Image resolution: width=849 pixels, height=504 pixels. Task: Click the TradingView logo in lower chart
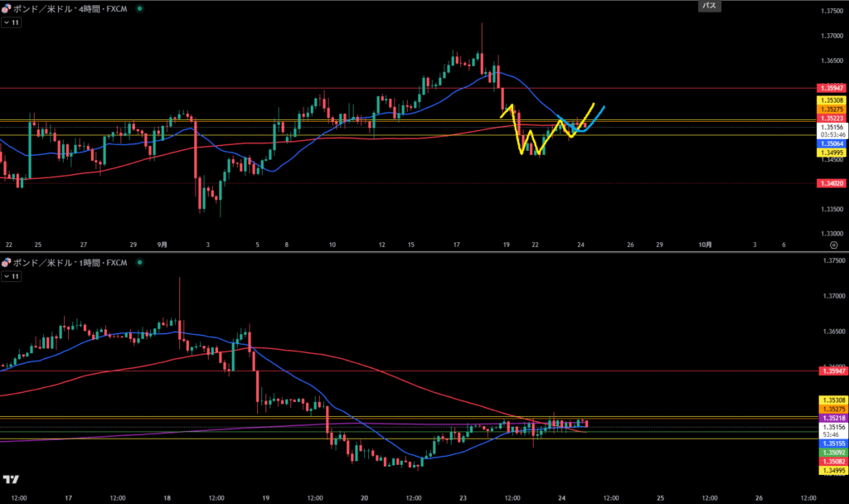click(12, 479)
